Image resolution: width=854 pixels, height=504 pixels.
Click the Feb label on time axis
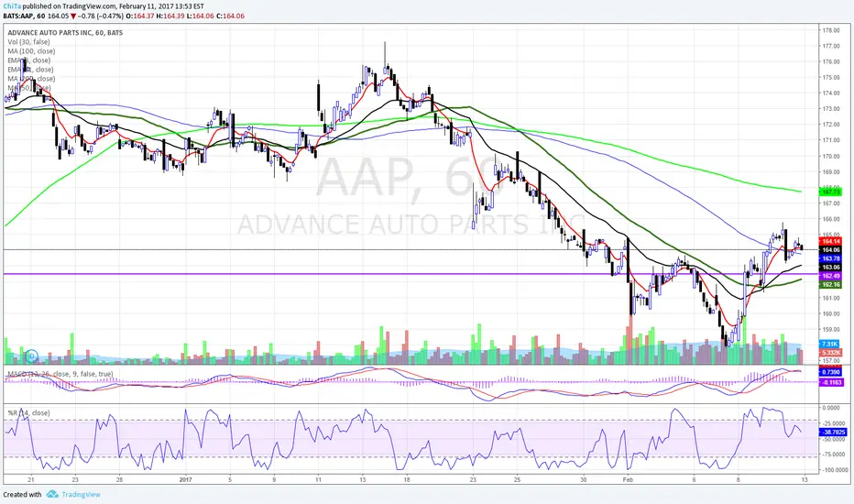point(628,480)
